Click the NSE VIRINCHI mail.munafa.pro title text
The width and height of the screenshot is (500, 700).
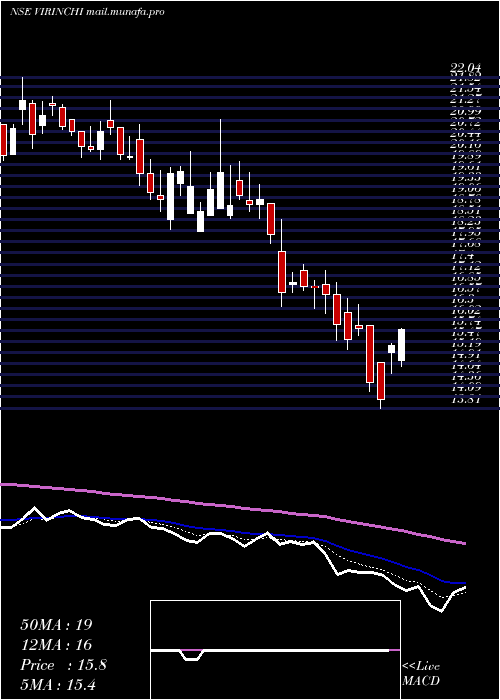click(x=87, y=12)
